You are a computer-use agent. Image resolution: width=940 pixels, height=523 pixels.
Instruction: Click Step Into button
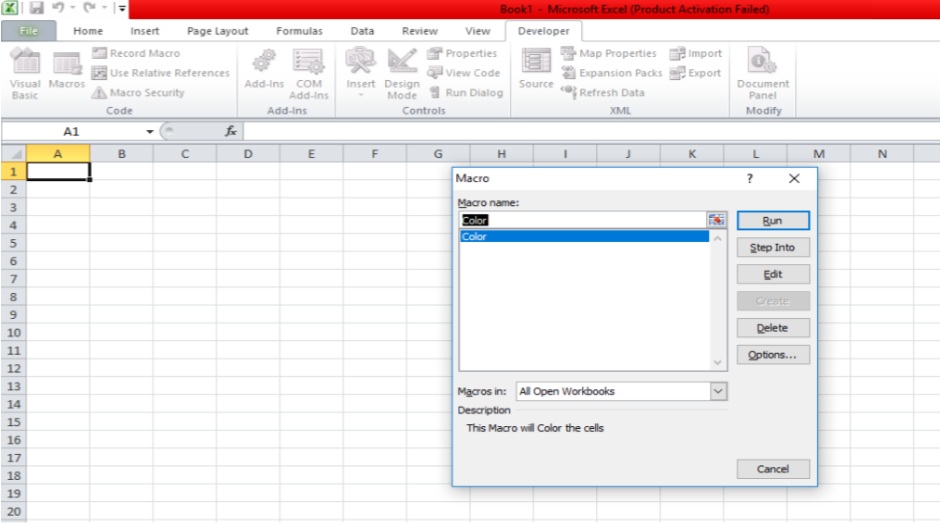pyautogui.click(x=773, y=248)
